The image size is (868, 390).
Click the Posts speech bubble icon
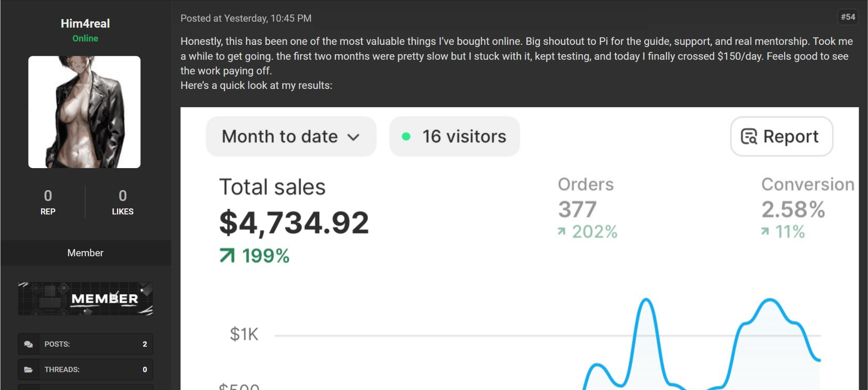click(x=28, y=344)
